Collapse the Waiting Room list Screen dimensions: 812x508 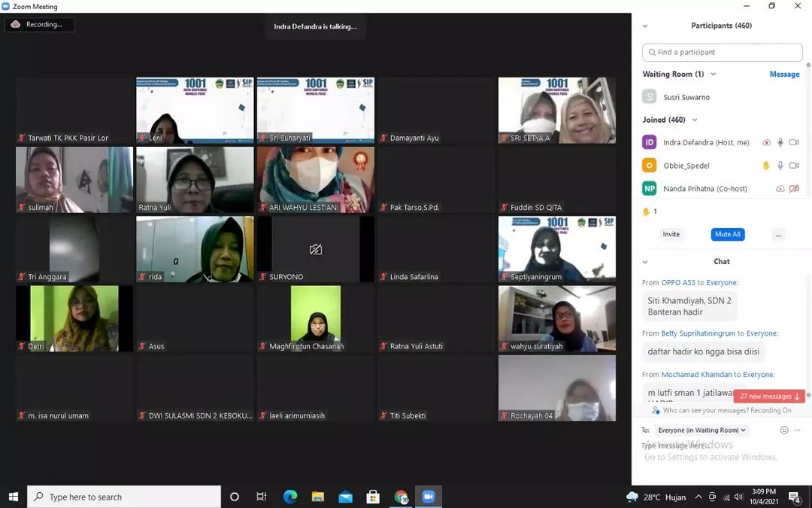pos(713,75)
